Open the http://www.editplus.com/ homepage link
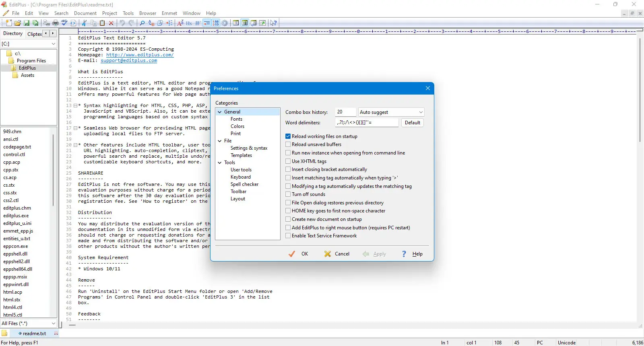The image size is (644, 346). tap(140, 55)
